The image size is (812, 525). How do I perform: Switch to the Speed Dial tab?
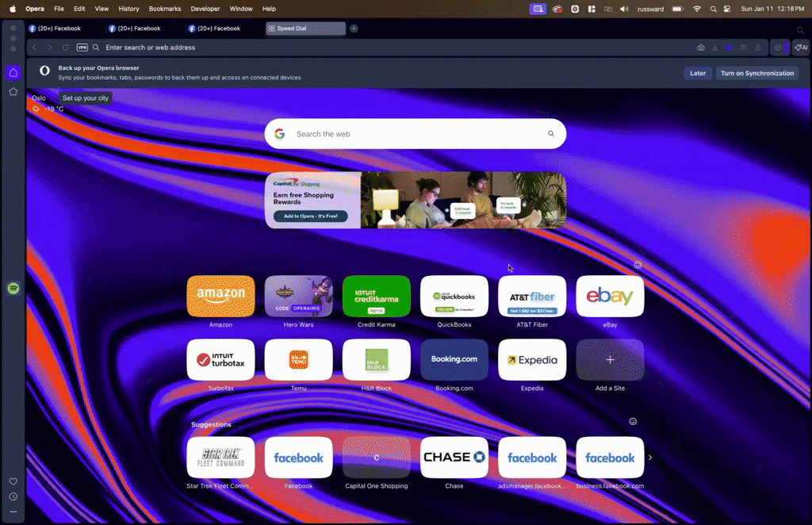pos(304,28)
